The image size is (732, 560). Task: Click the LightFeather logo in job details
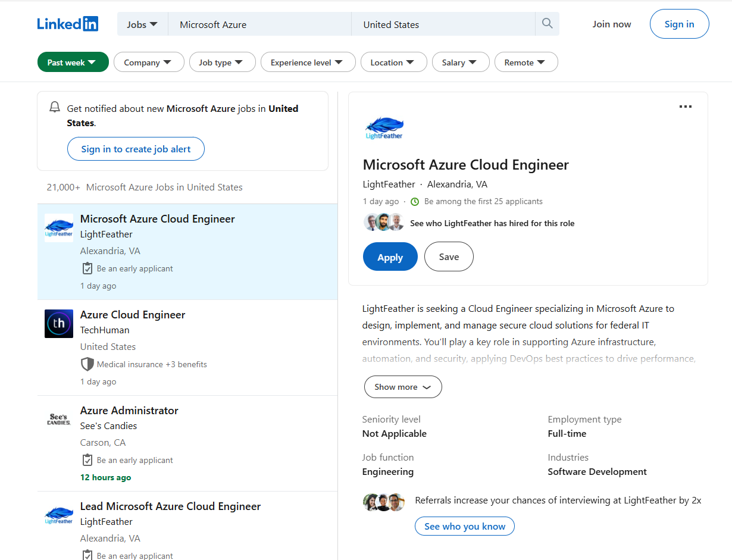point(384,127)
